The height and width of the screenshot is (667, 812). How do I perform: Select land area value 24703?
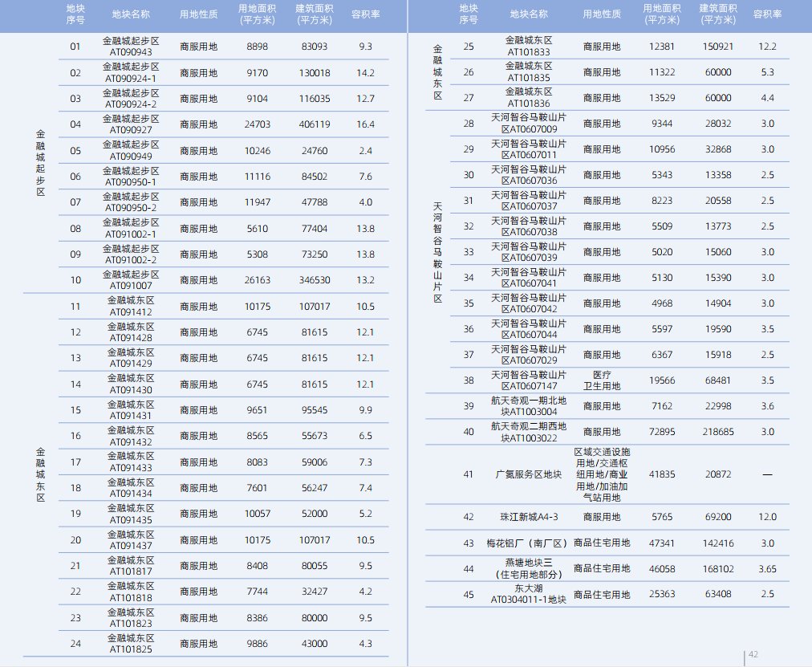coord(258,124)
